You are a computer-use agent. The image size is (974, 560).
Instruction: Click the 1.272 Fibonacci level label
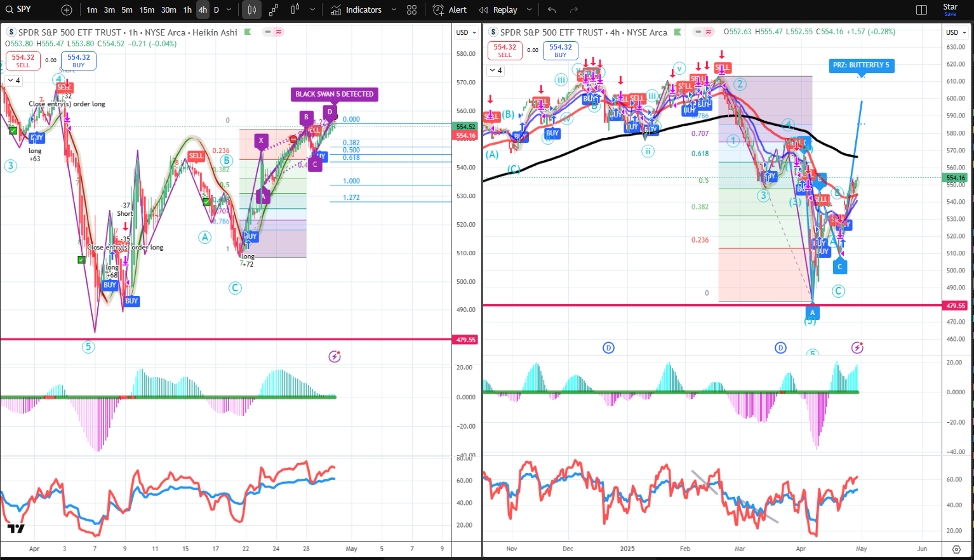[351, 197]
